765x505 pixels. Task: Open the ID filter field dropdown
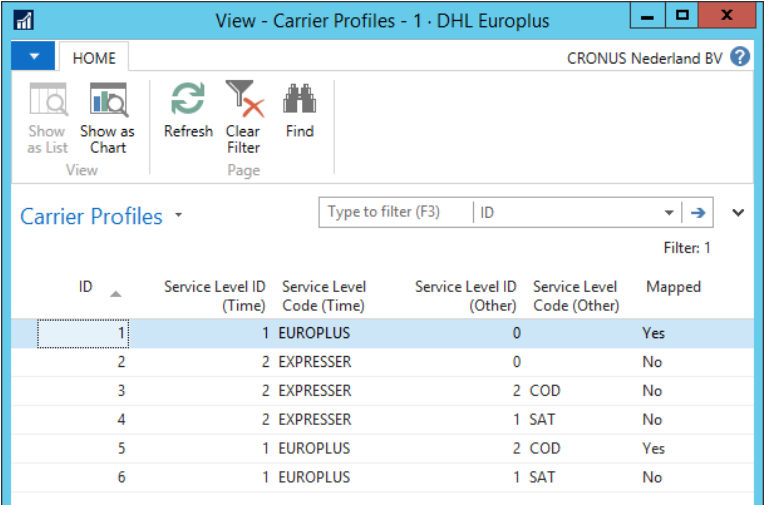tap(669, 213)
